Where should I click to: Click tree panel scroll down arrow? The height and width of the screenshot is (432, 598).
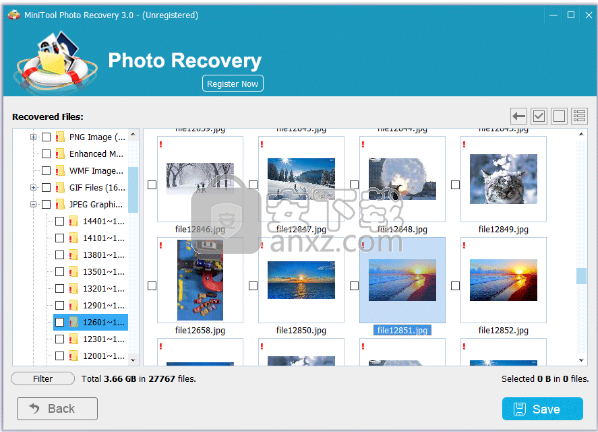click(x=133, y=360)
